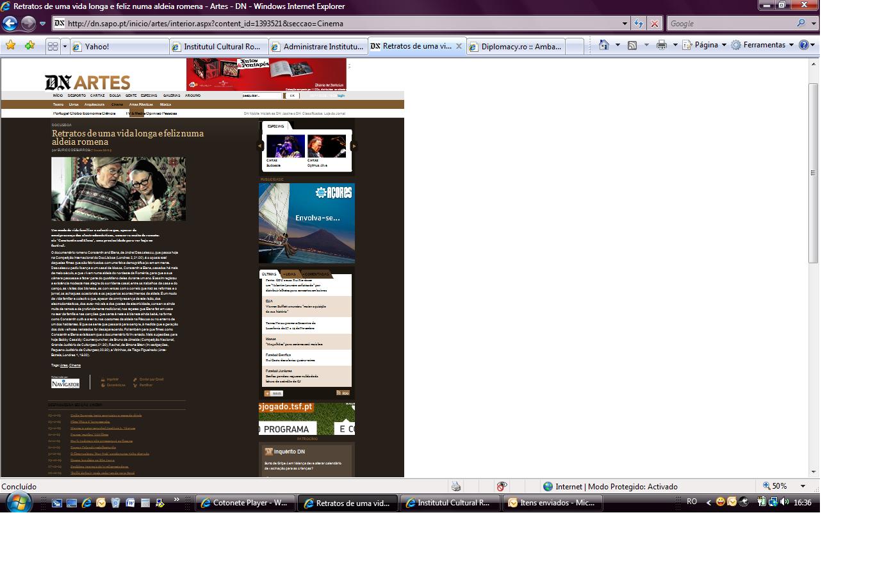Open the Galerias section link
The width and height of the screenshot is (884, 588).
pyautogui.click(x=172, y=95)
